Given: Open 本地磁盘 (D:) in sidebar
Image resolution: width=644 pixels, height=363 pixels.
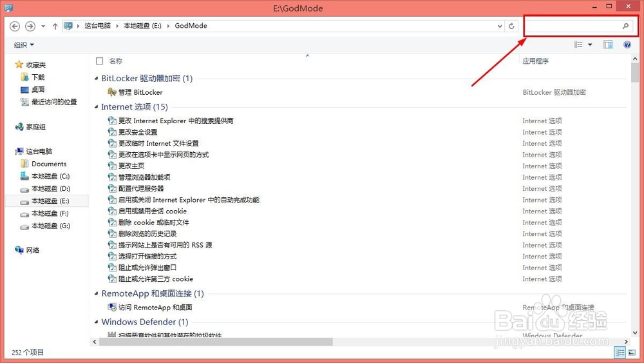Looking at the screenshot, I should (50, 189).
